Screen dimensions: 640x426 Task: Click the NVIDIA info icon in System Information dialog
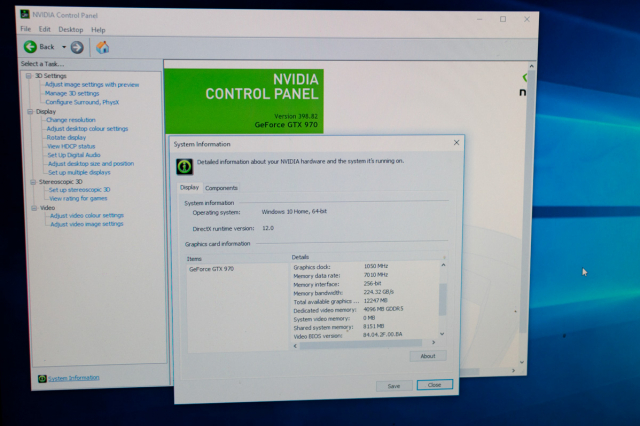point(186,162)
